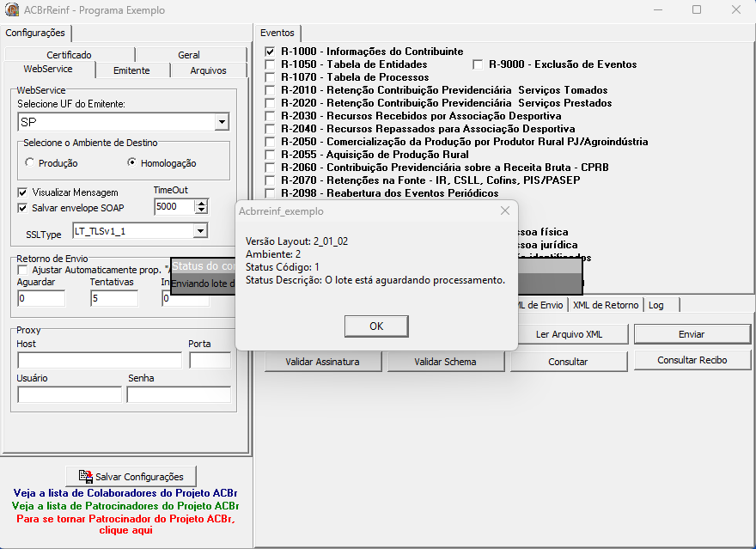Viewport: 756px width, 549px height.
Task: Click 'Para se tornar Patrocinador' link
Action: click(125, 524)
